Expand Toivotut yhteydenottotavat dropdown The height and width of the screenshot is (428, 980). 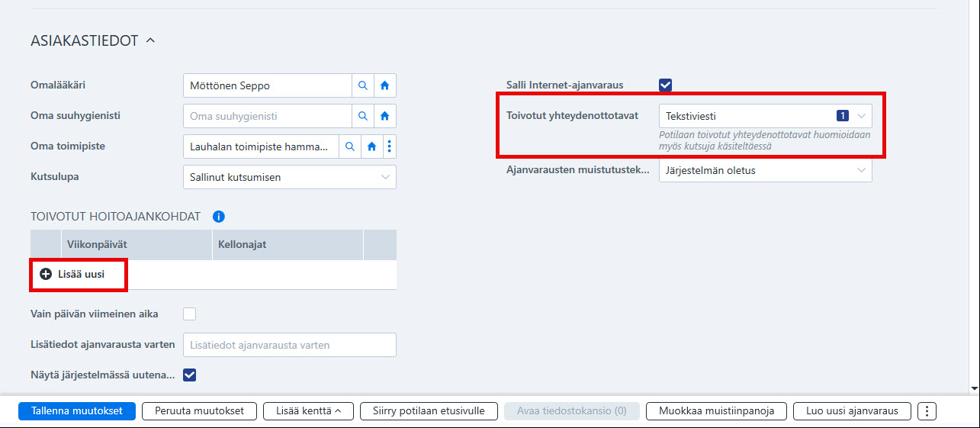[x=862, y=116]
